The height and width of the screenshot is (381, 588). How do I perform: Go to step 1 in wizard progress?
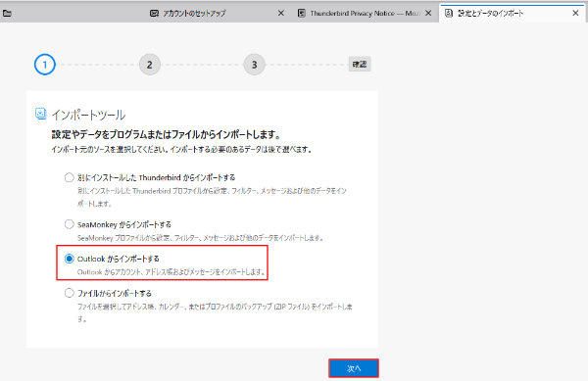(x=45, y=65)
